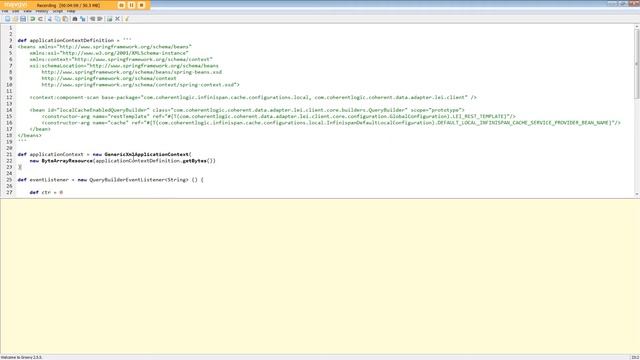Interrupt the script using the X icon
This screenshot has height=360, width=640.
tap(118, 19)
